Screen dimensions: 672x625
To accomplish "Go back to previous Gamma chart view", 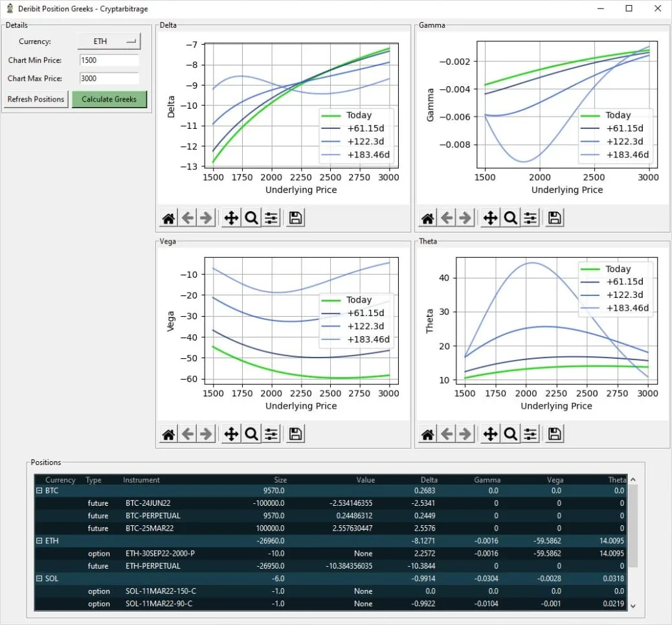I will point(447,218).
